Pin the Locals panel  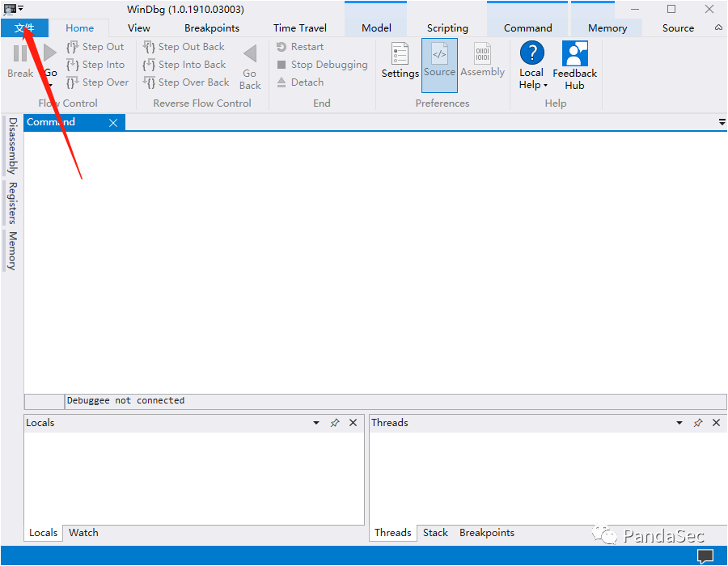click(335, 423)
